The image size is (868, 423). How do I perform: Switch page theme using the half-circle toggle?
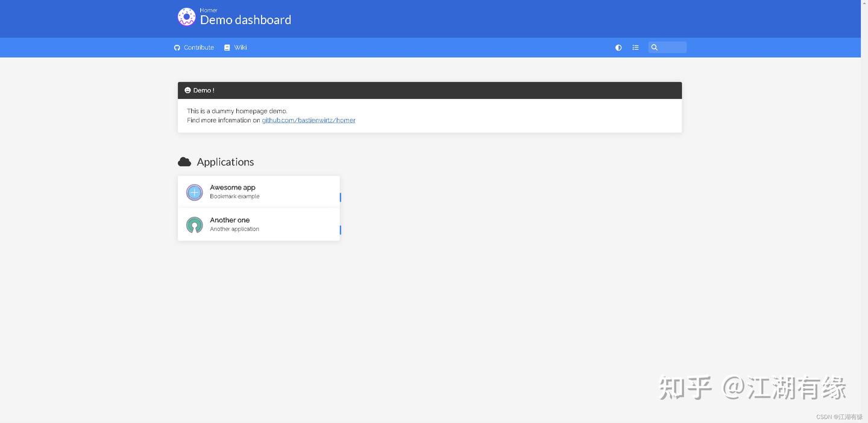[618, 47]
